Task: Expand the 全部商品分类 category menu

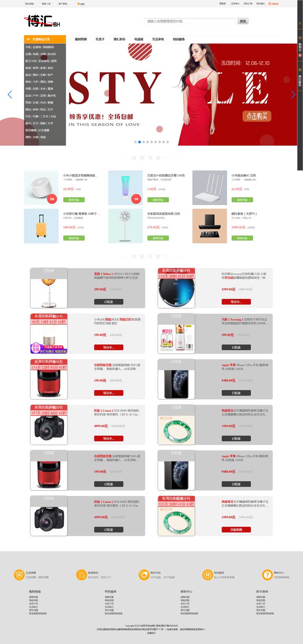Action: [45, 39]
